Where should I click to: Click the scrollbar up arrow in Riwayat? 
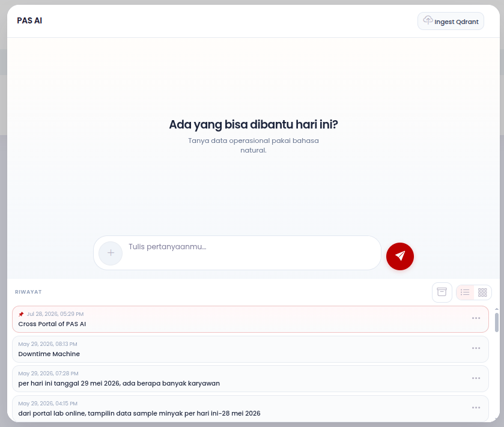(497, 309)
